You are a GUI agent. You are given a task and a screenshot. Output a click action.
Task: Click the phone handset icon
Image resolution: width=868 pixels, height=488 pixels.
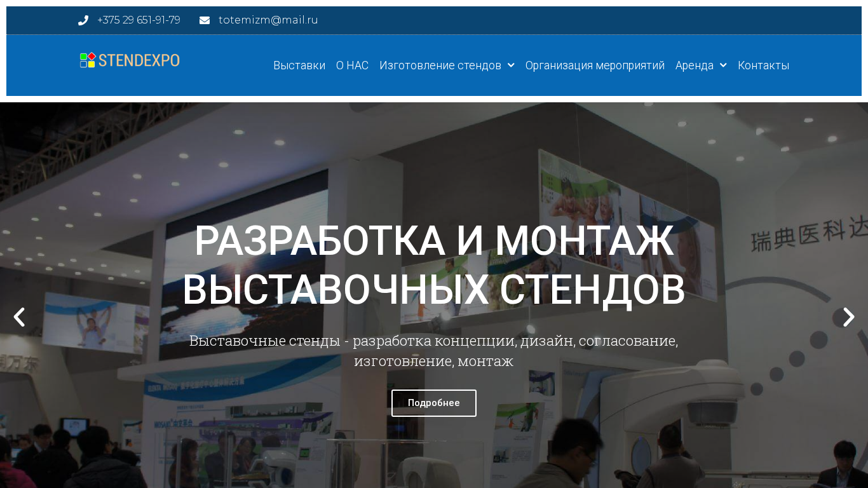tap(83, 20)
